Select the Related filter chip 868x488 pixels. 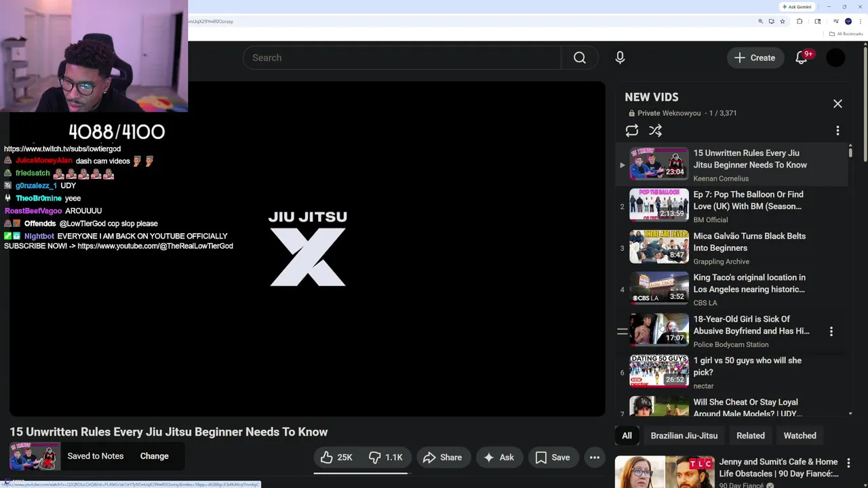click(750, 436)
